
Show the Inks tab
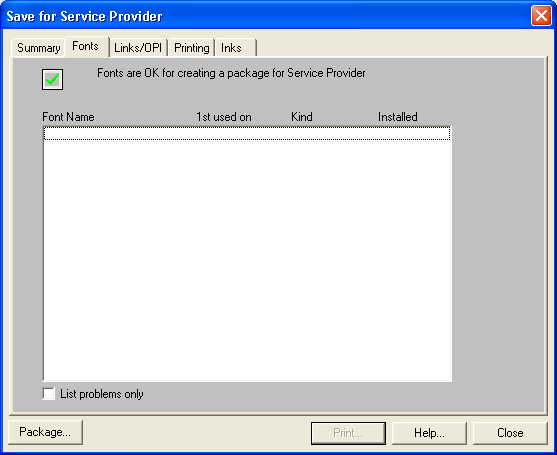pos(236,48)
